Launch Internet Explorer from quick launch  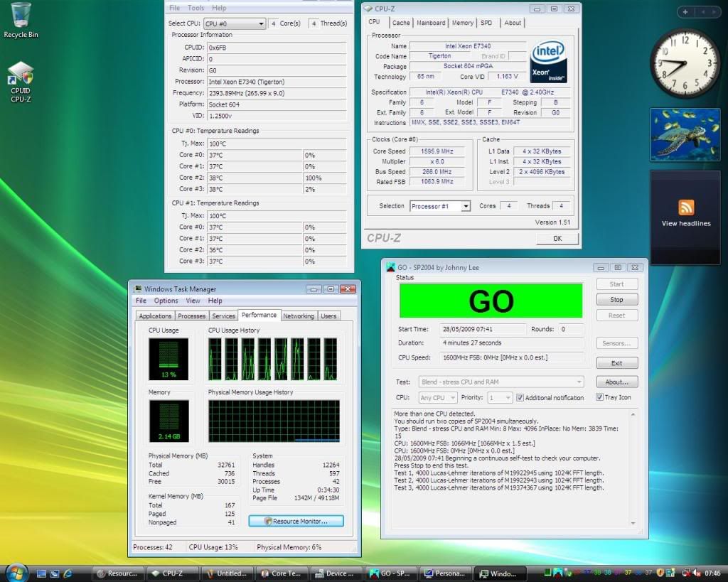point(68,573)
